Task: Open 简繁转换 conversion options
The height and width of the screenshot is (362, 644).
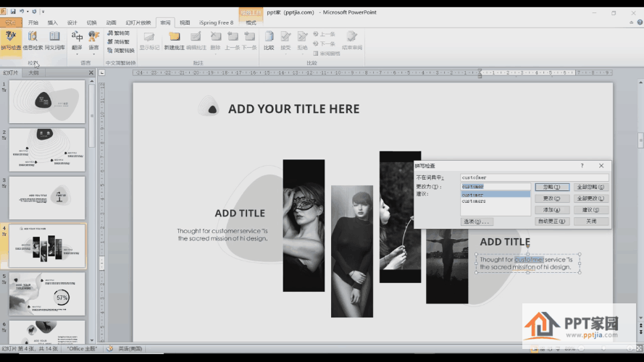Action: (x=121, y=51)
